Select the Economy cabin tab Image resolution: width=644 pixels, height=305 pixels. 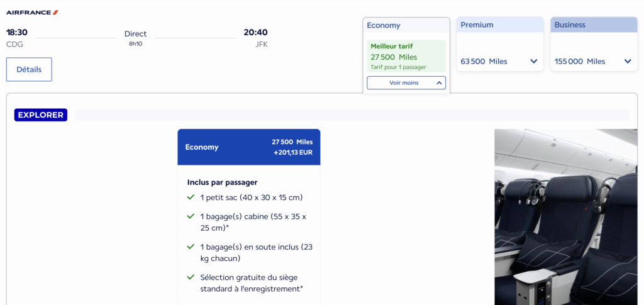point(406,25)
